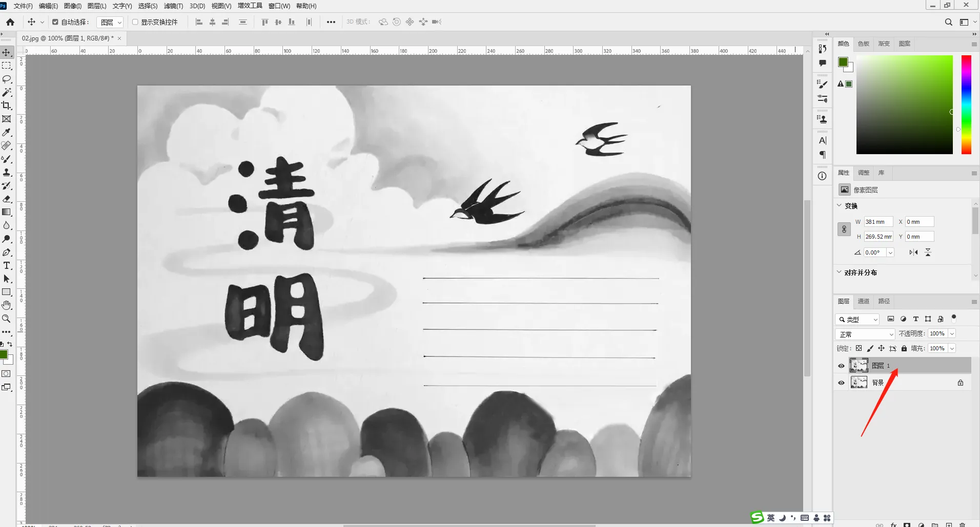This screenshot has height=527, width=980.
Task: Click the W width input field
Action: pyautogui.click(x=878, y=222)
